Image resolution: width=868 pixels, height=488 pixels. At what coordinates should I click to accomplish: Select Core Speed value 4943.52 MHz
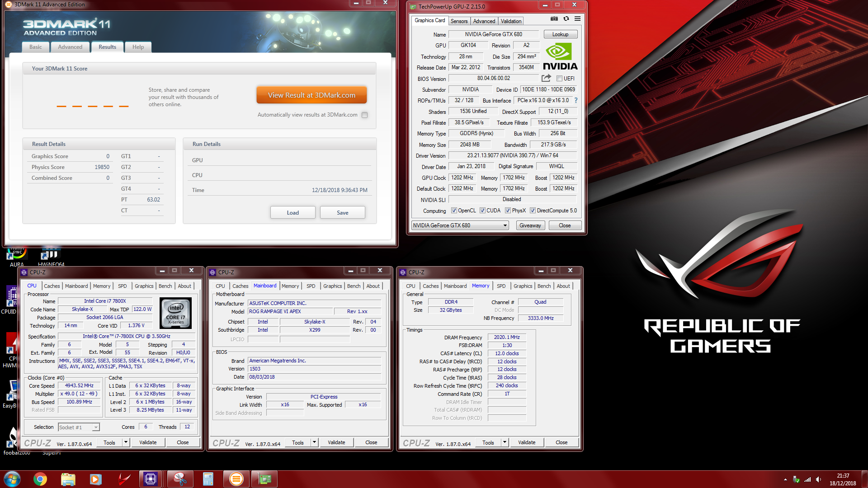(79, 386)
